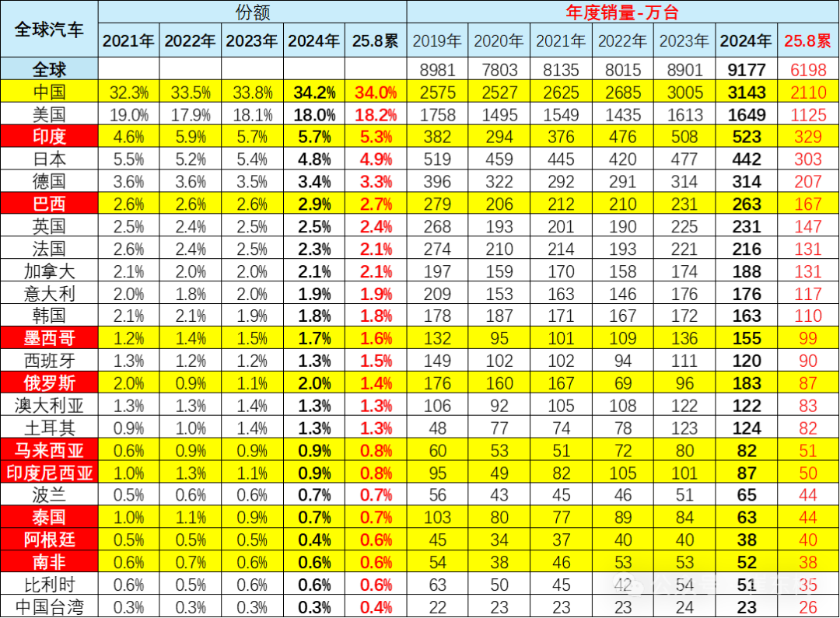Select the 韩国 row label
Screen dimensions: 840x618
[49, 316]
